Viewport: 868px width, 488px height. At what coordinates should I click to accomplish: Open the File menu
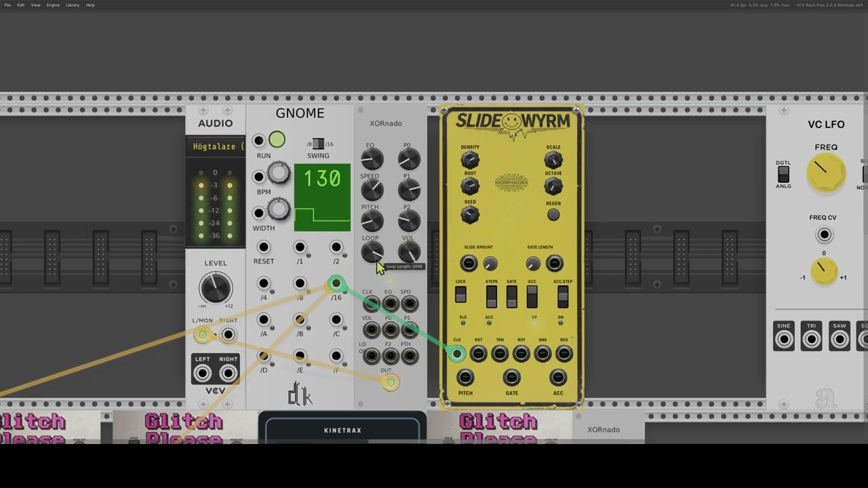point(8,5)
